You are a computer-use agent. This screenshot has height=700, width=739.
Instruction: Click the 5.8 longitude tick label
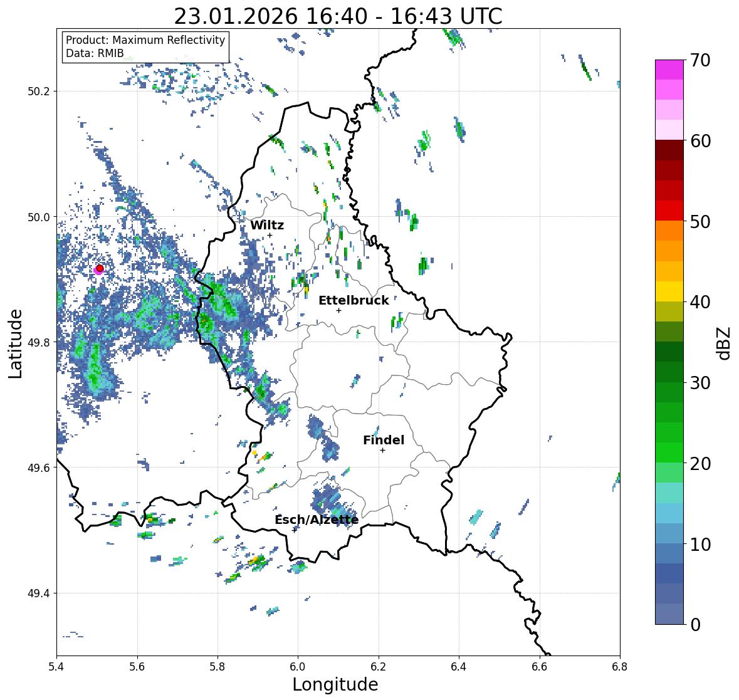(218, 667)
